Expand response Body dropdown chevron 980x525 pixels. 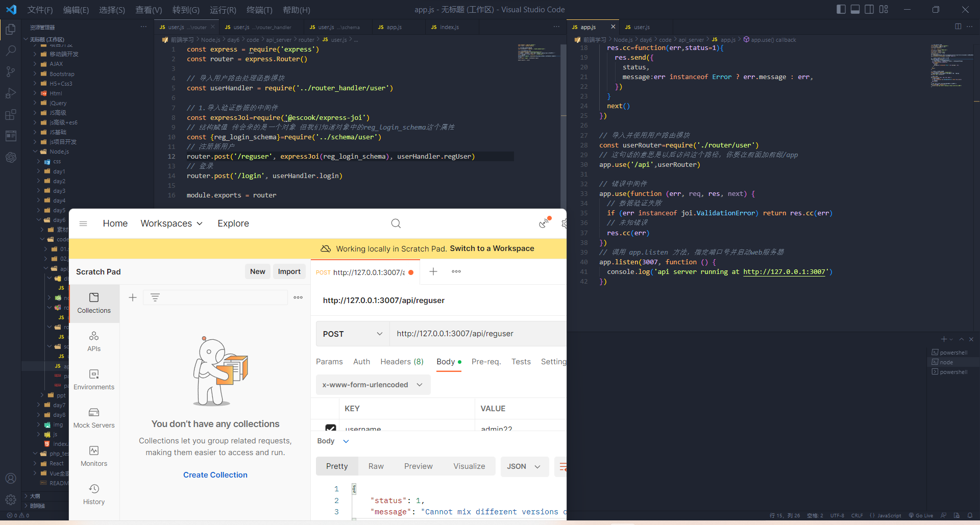pos(346,441)
